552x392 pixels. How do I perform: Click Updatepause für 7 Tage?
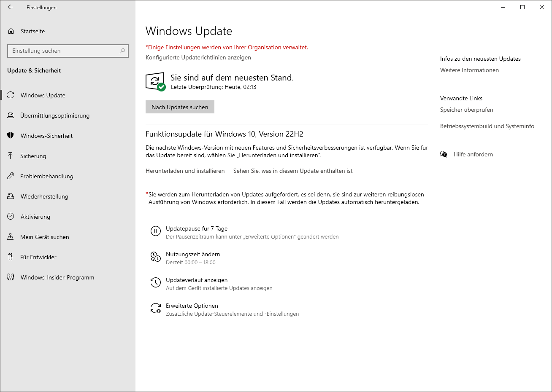(x=197, y=228)
